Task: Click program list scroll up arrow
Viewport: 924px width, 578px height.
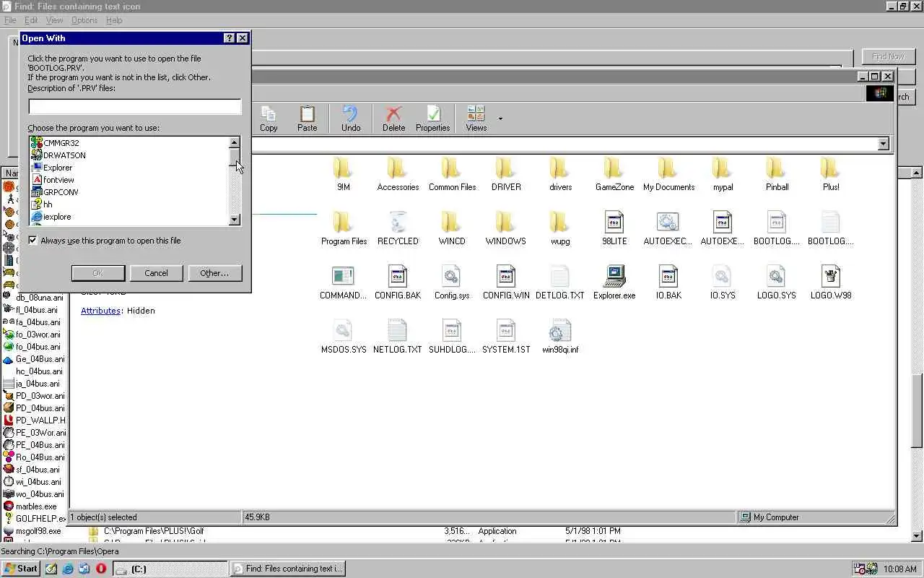Action: (234, 143)
